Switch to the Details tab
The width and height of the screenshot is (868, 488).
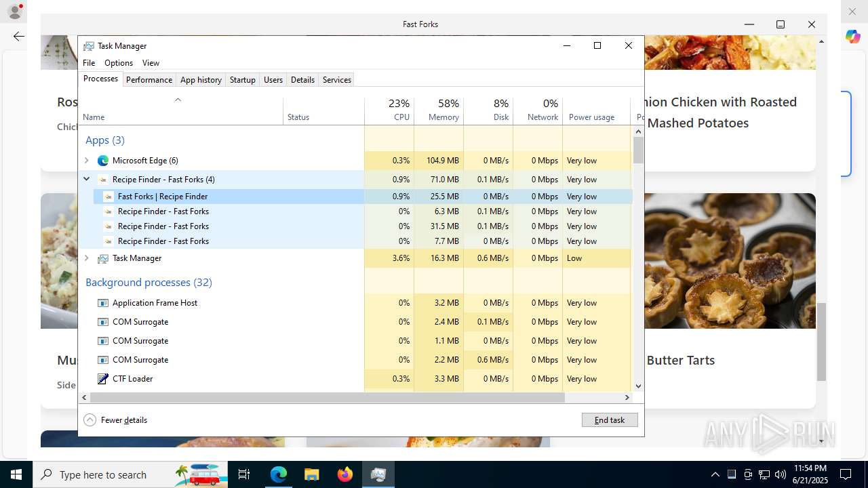click(302, 80)
